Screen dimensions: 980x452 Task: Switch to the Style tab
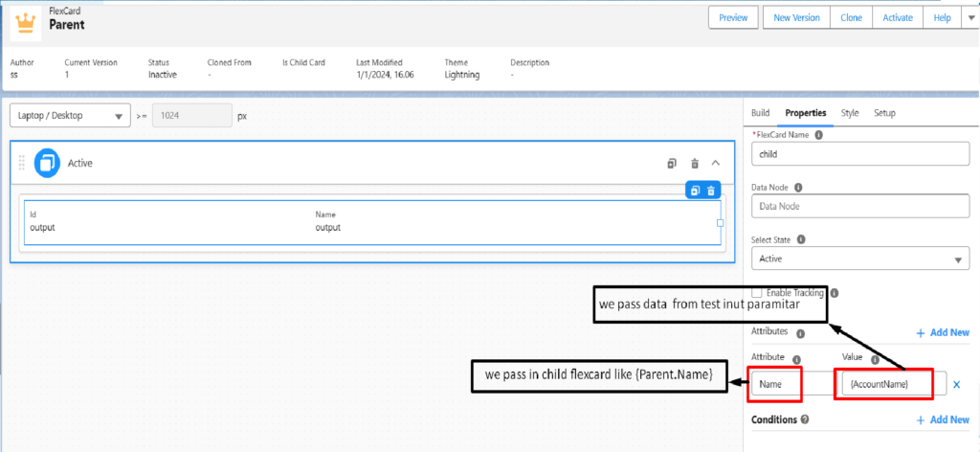[850, 113]
